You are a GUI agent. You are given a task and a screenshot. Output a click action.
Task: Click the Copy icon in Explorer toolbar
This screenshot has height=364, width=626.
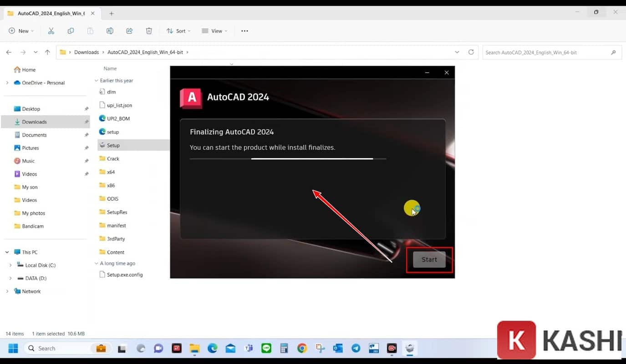coord(71,31)
